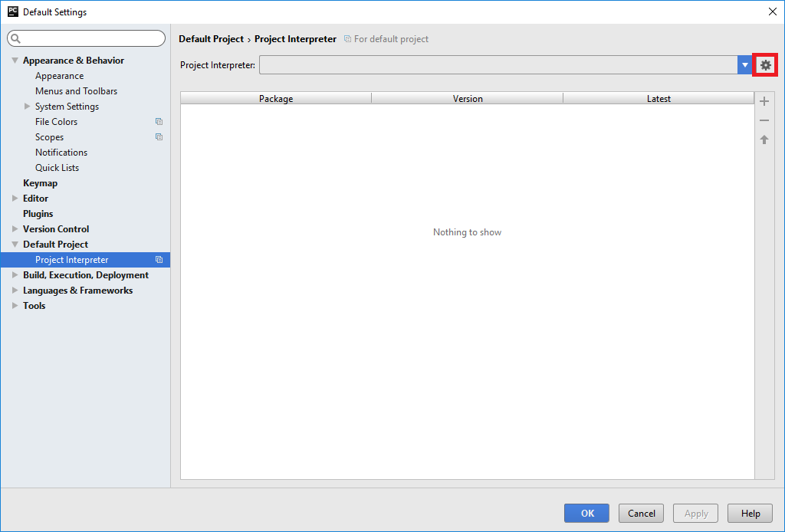Open the Plugins settings page

[38, 214]
